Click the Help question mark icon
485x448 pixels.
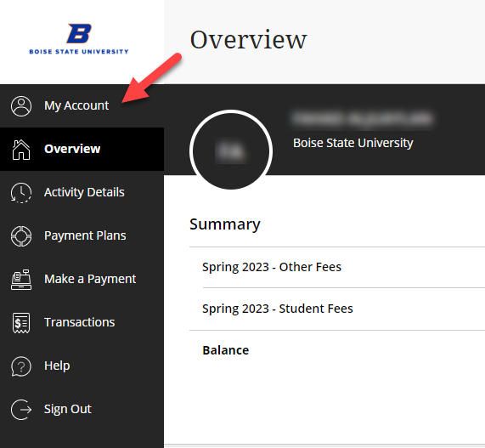(21, 366)
